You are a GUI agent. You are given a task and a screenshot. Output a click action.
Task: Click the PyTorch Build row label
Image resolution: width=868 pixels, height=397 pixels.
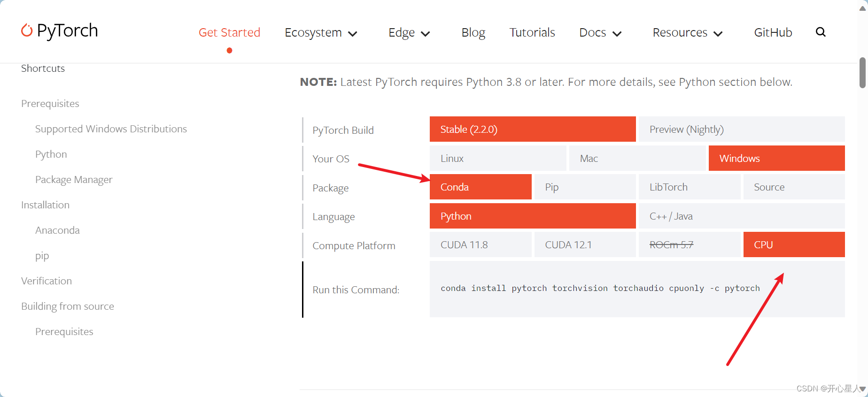point(343,130)
